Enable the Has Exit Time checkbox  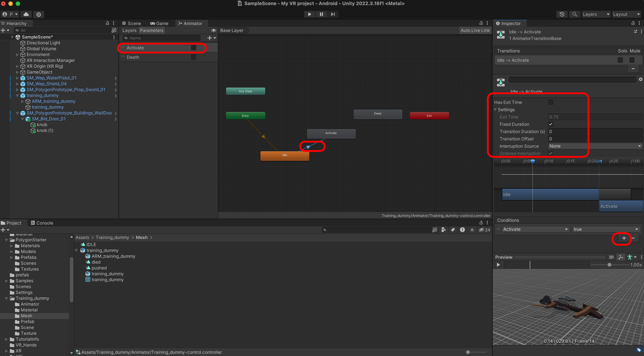[550, 102]
